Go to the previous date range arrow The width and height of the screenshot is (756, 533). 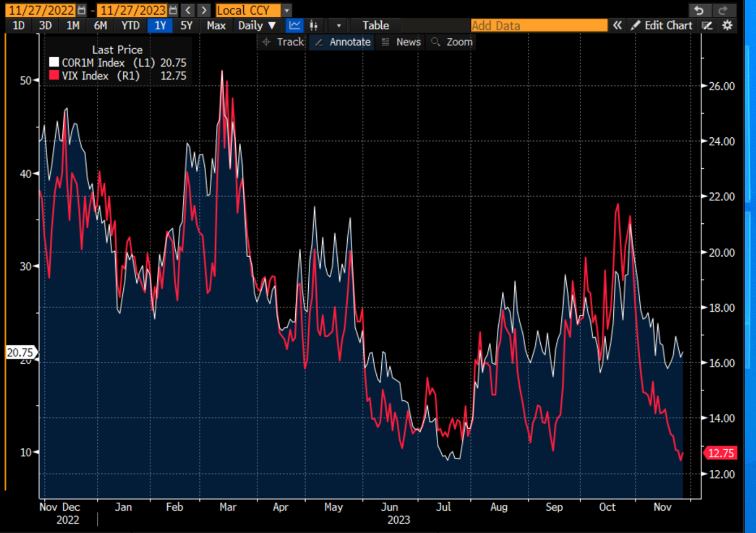[x=188, y=10]
